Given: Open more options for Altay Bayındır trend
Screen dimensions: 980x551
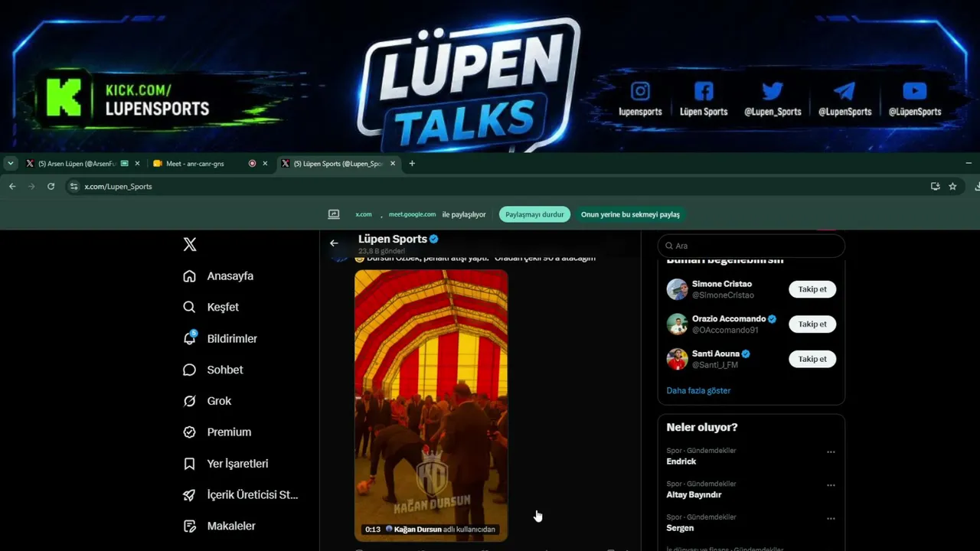Looking at the screenshot, I should pos(831,486).
